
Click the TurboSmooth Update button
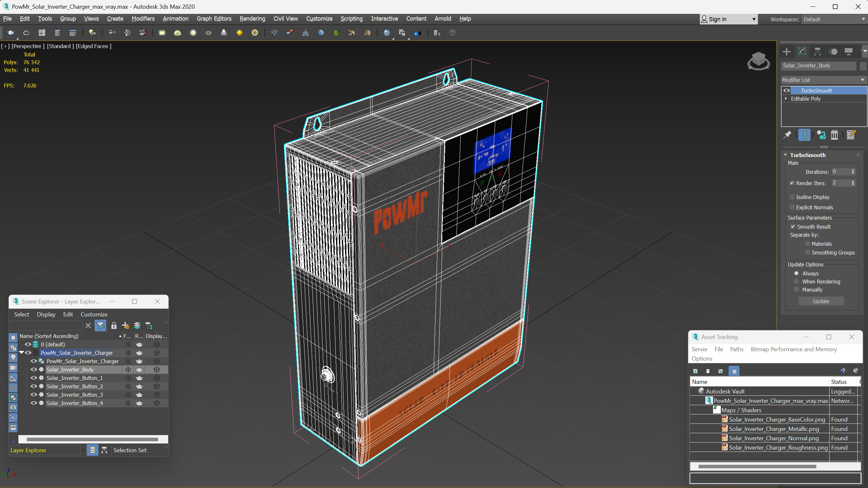coord(821,301)
